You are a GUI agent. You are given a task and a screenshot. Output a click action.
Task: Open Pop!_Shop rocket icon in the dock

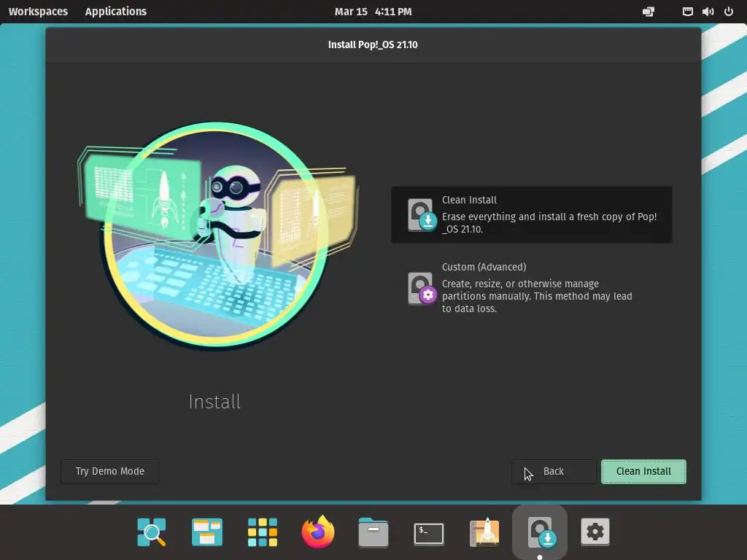(484, 532)
